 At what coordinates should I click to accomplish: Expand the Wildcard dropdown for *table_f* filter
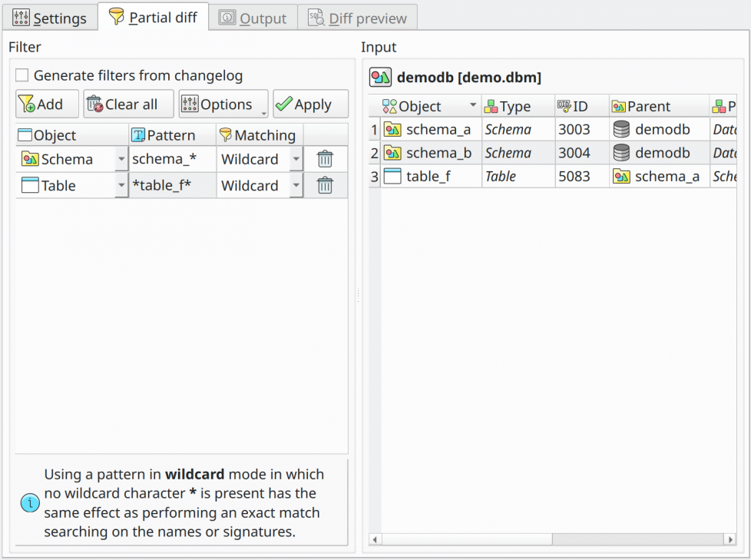296,185
